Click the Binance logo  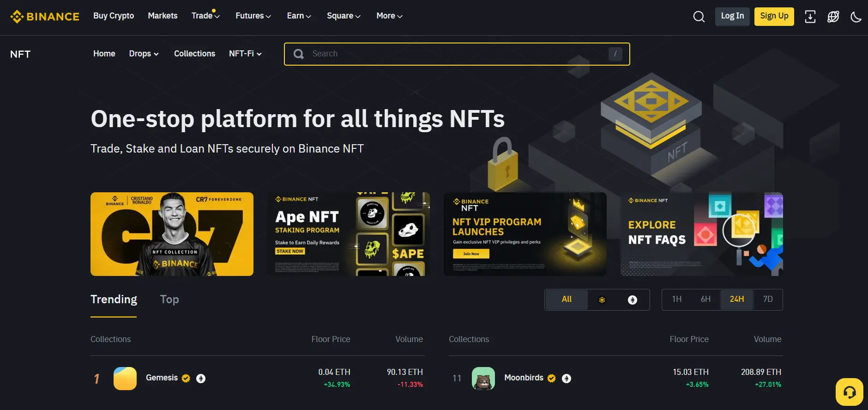[45, 17]
